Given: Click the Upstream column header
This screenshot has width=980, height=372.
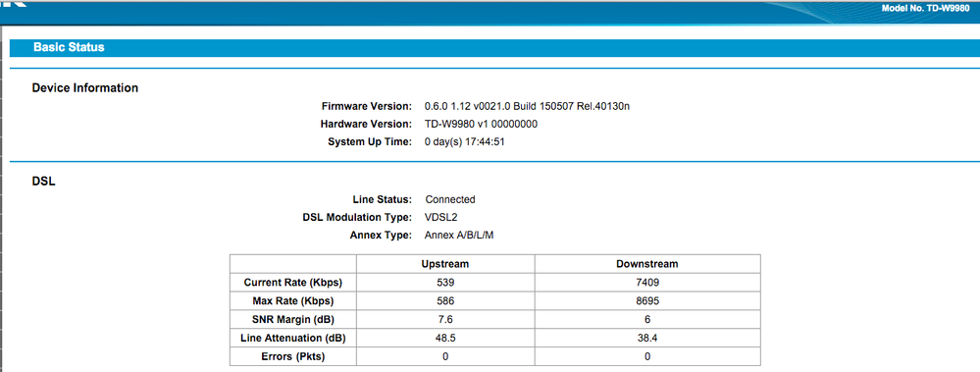Looking at the screenshot, I should (x=445, y=264).
